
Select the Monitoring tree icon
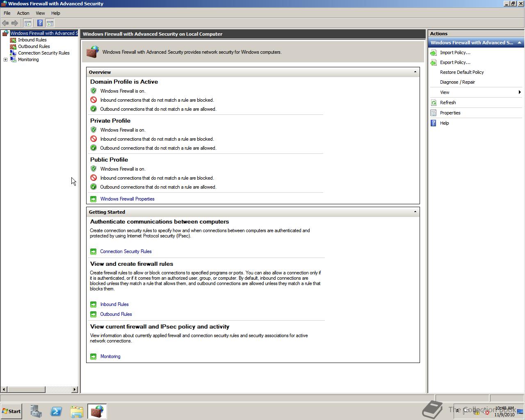(x=13, y=59)
